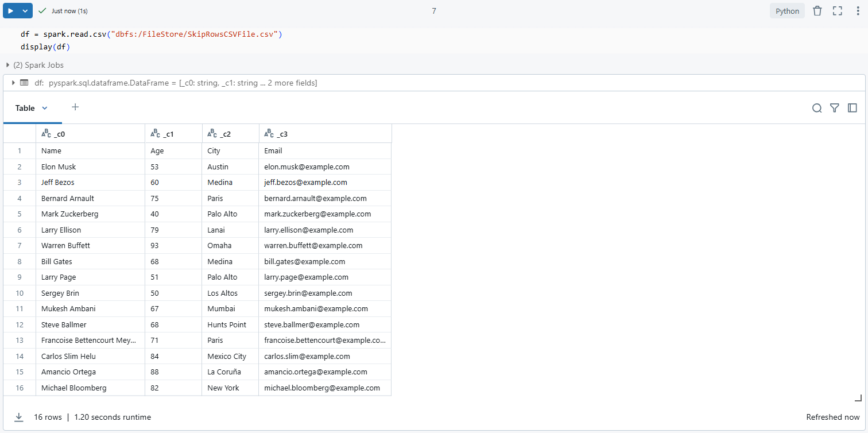Delete the cell with the trash icon
868x433 pixels.
817,10
